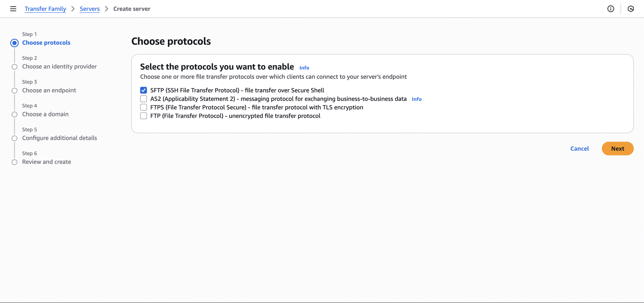Click the Step 6 review circle indicator
Screen dimensions: 644x303
coord(15,162)
